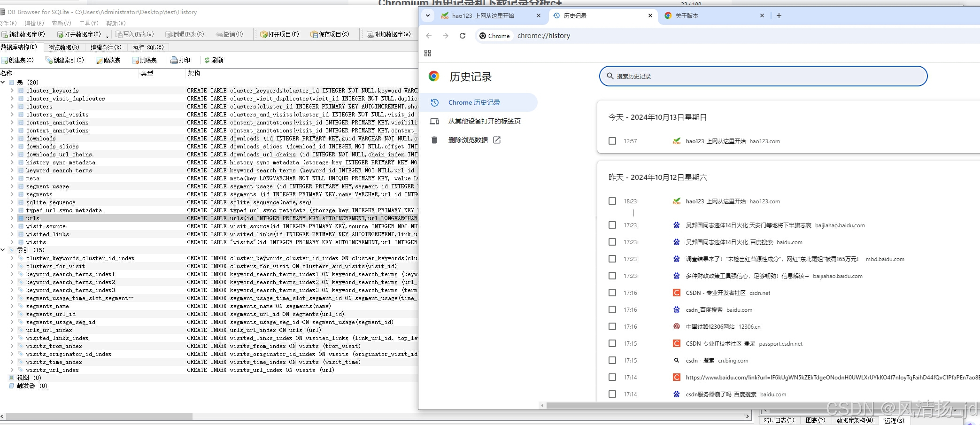Tick checkbox for 17:16 CSDN csdn.net entry
The image size is (980, 425).
[x=612, y=293]
